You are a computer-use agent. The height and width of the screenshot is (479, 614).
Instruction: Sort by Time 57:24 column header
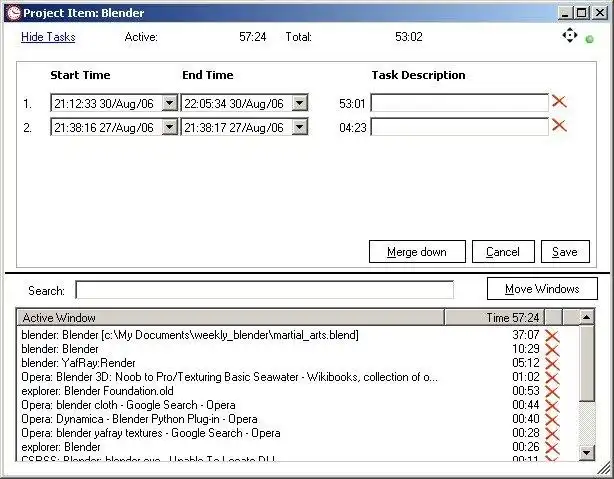point(494,318)
